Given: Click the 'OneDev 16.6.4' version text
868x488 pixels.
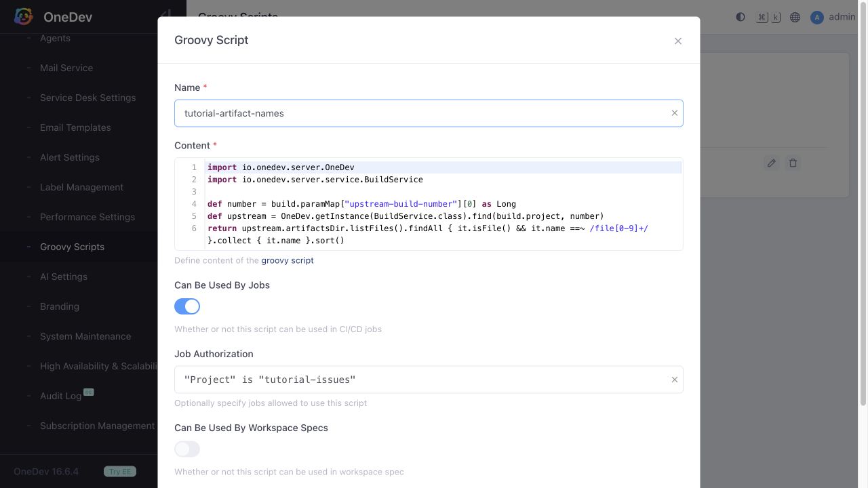Looking at the screenshot, I should coord(46,472).
